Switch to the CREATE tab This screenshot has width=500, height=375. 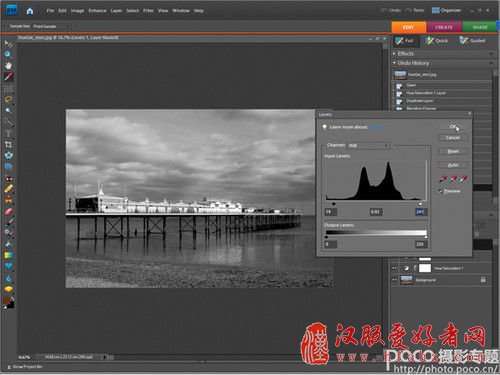(444, 27)
